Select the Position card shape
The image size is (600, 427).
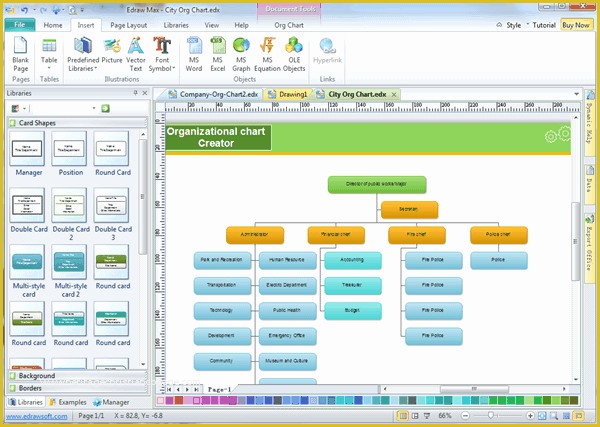click(70, 153)
